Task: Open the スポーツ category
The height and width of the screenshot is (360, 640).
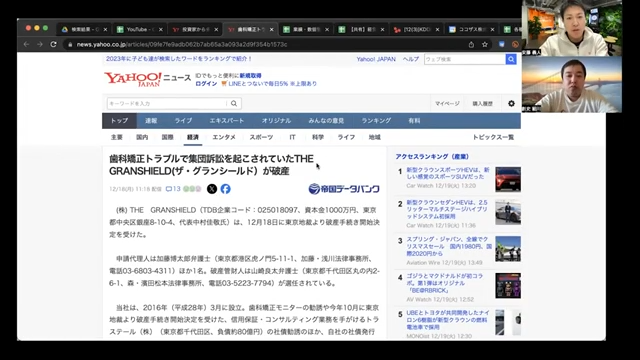Action: [x=261, y=137]
